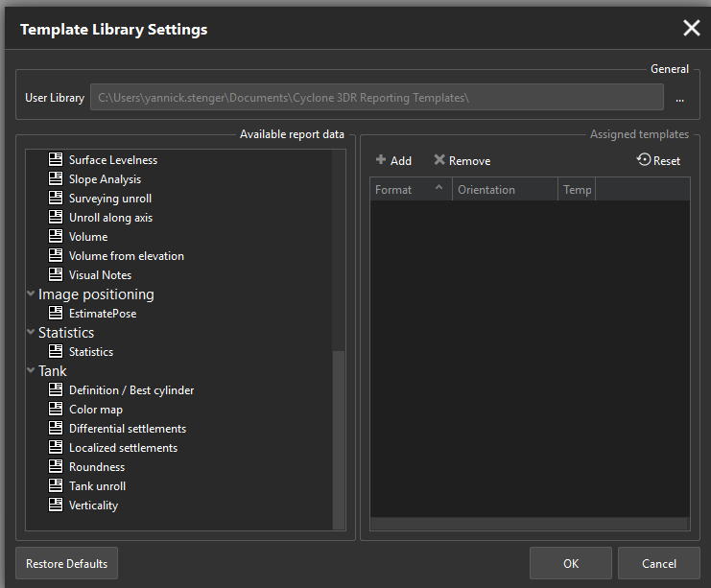Collapse the Statistics category
The height and width of the screenshot is (588, 711).
pyautogui.click(x=32, y=333)
